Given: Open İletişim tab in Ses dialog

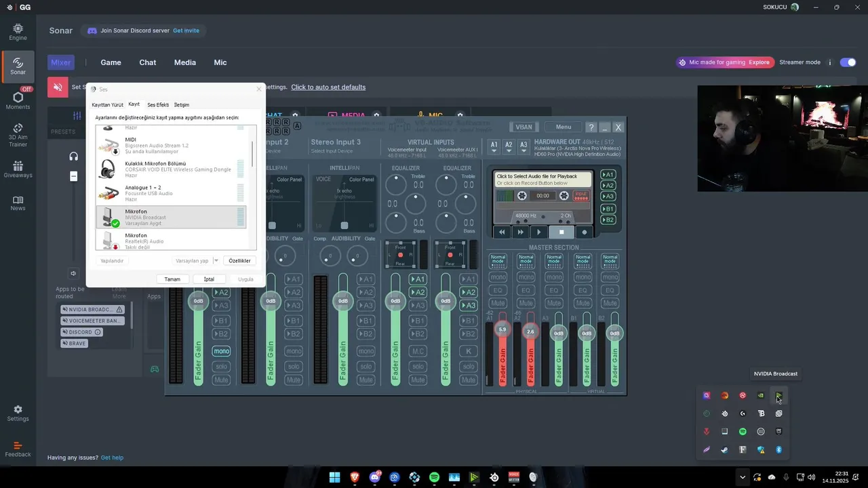Looking at the screenshot, I should pos(182,105).
